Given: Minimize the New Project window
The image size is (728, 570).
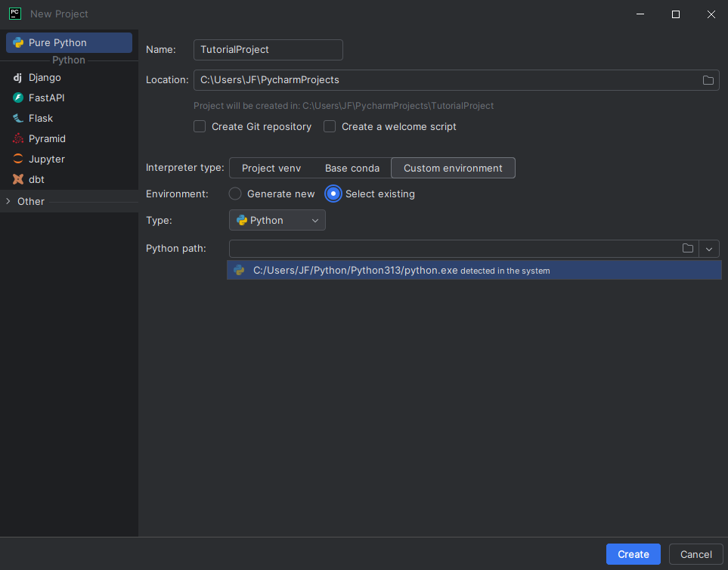Looking at the screenshot, I should click(x=640, y=14).
